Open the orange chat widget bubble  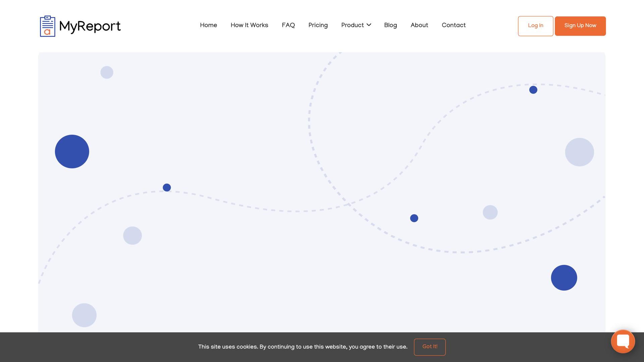pyautogui.click(x=623, y=341)
